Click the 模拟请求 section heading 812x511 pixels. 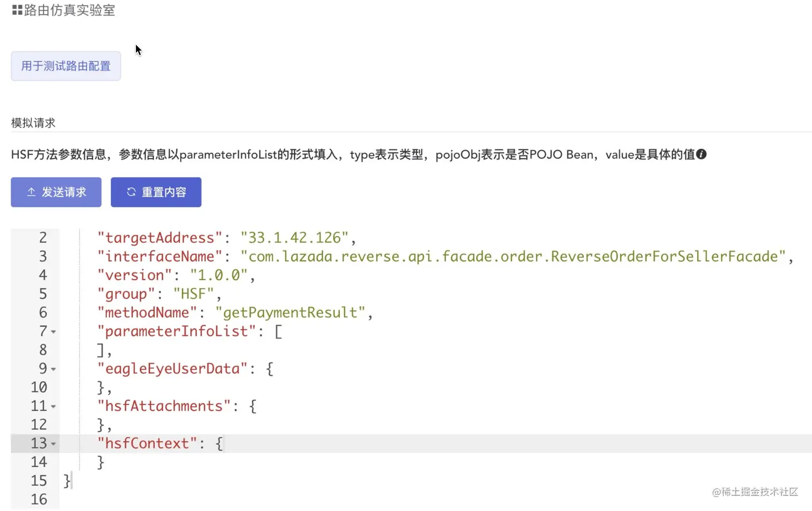tap(33, 123)
